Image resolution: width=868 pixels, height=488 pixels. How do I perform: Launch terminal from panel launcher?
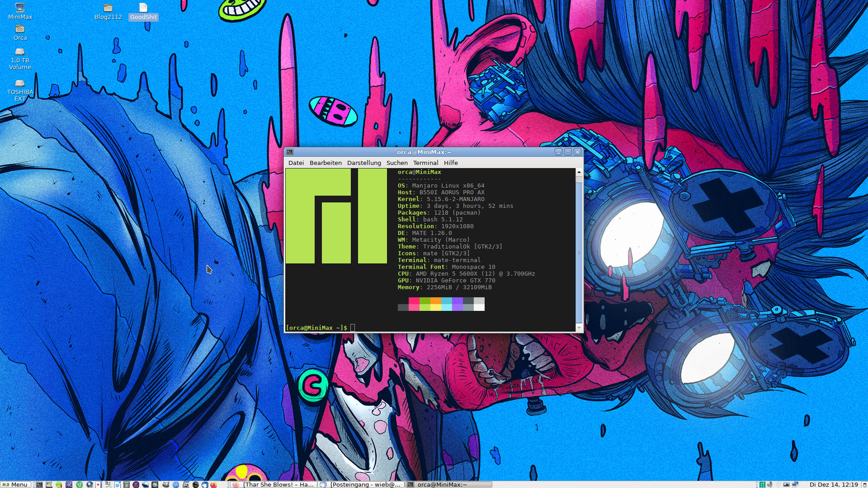click(39, 484)
